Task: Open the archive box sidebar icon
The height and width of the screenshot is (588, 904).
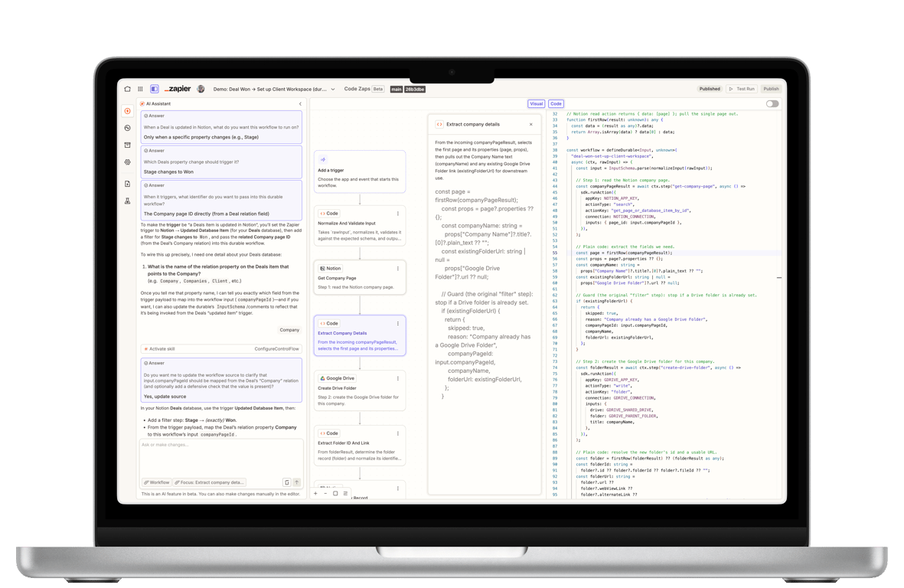Action: (127, 145)
